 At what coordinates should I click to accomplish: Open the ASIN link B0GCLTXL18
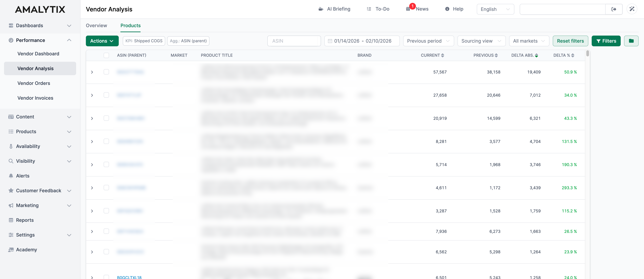pos(129,277)
